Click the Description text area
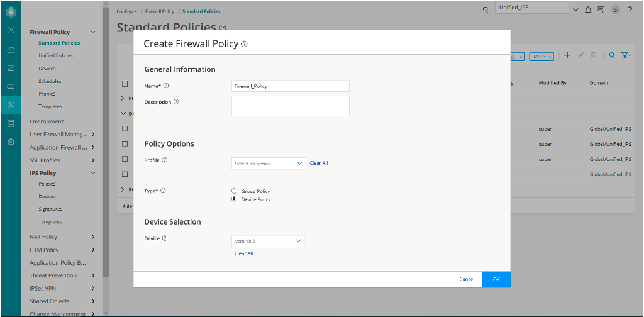The image size is (644, 317). 290,106
